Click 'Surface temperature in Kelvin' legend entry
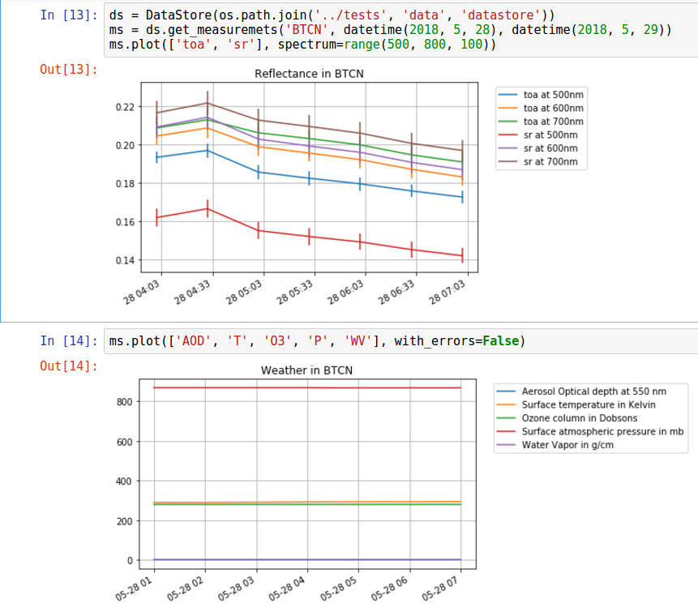Screen dimensions: 698x616 point(589,404)
